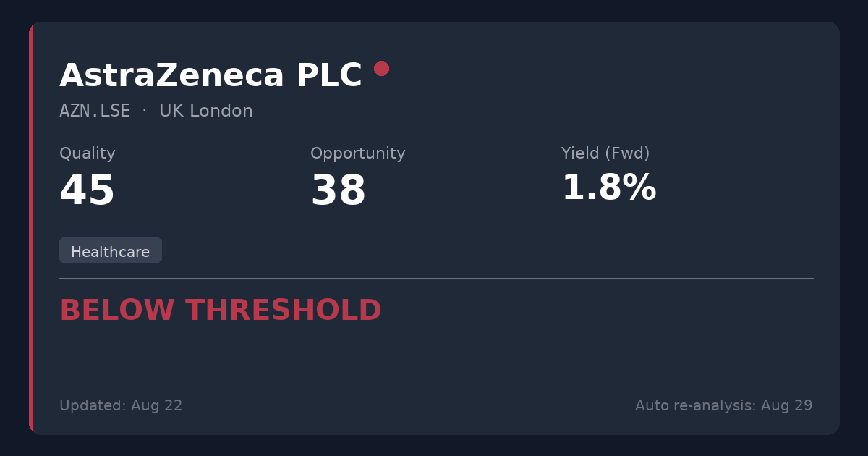Click the UK London exchange label

[206, 111]
